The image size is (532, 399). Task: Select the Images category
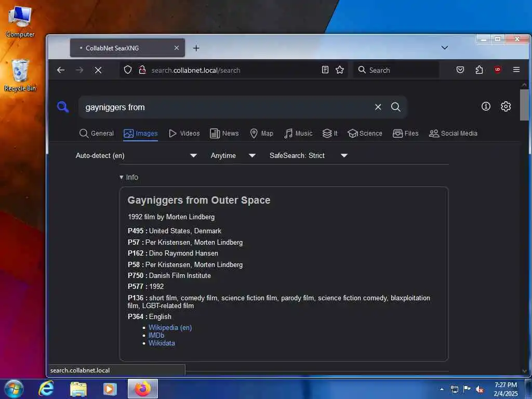pos(140,134)
